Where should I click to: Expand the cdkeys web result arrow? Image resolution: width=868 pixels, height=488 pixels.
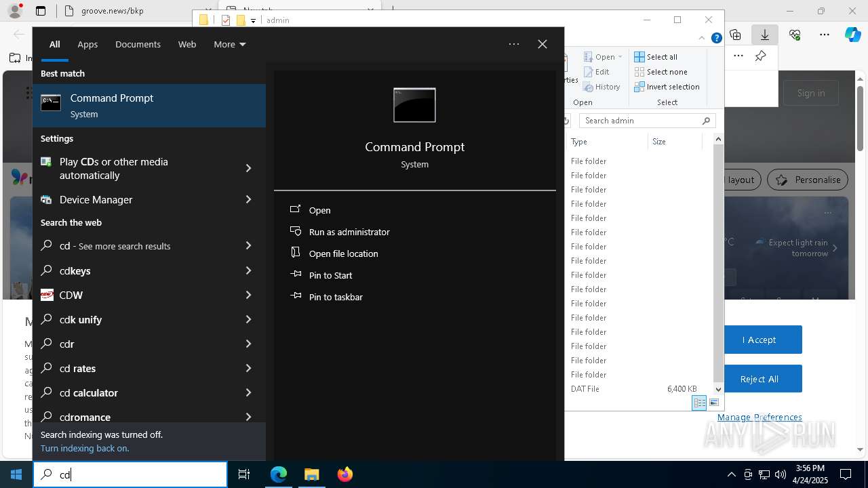click(248, 270)
